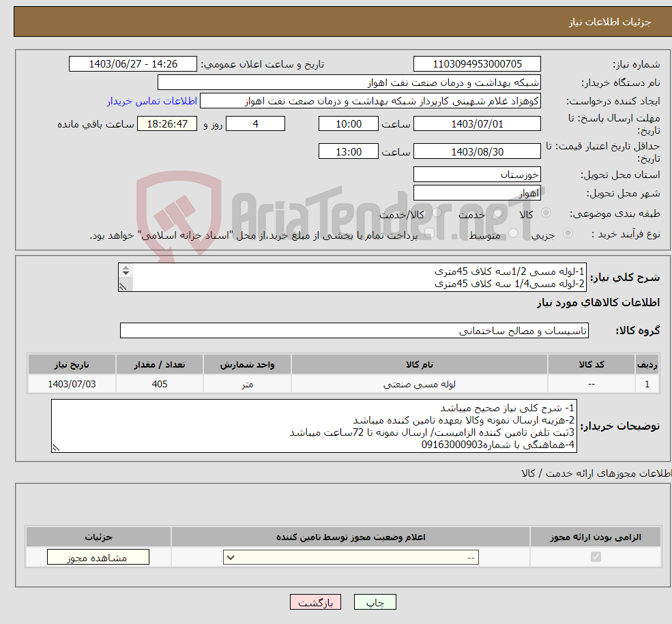Click the price validity date 1403/08/30

477,151
